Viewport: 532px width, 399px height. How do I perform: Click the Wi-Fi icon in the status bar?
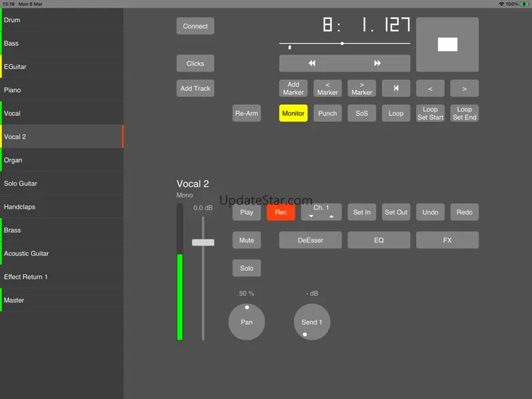coord(501,4)
